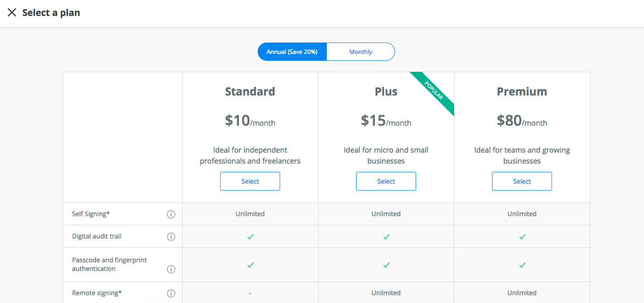The width and height of the screenshot is (644, 303).
Task: Open info icon for Remote signing
Action: (171, 293)
